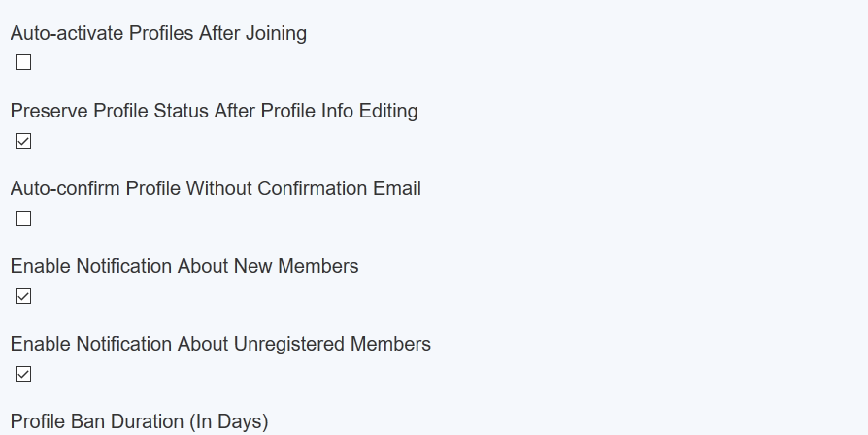Click the Profile Ban Duration (In Days) label

click(x=139, y=421)
